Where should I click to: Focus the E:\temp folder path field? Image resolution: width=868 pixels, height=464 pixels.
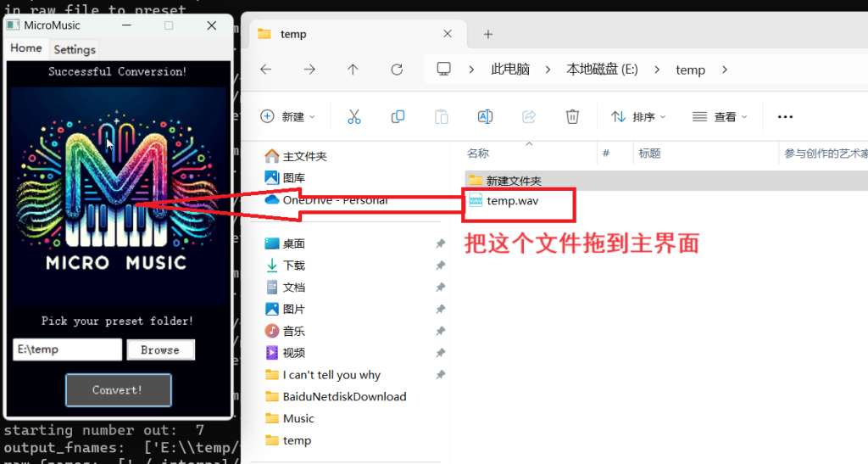tap(68, 349)
